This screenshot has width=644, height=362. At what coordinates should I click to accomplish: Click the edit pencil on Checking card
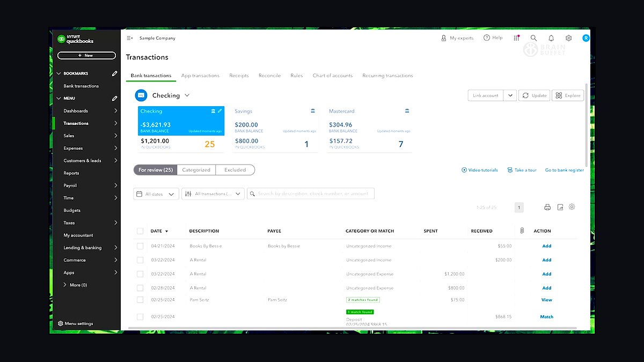(x=220, y=111)
